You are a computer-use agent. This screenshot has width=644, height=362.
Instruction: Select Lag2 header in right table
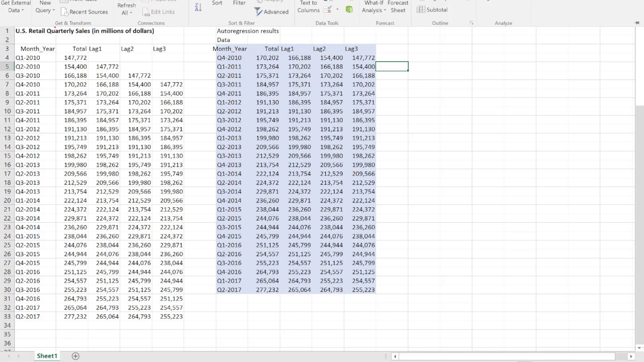point(319,49)
